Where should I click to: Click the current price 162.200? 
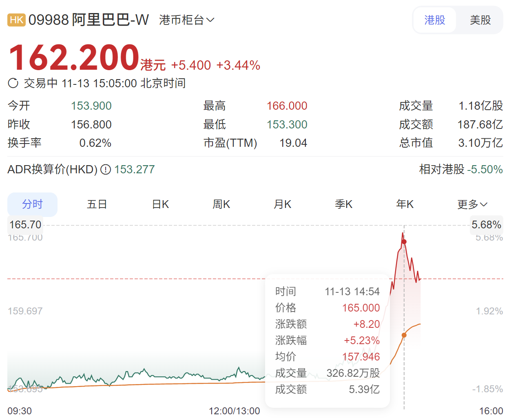click(x=74, y=57)
